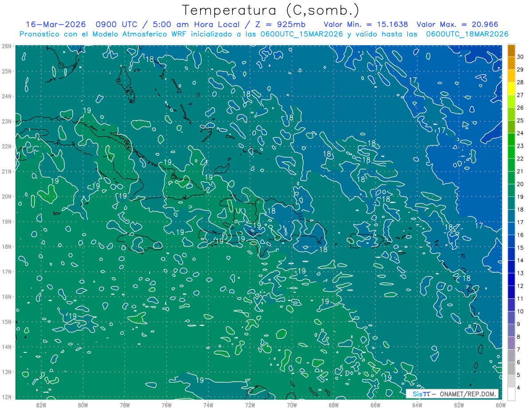
Task: Click the color bar value "10"
Action: [x=520, y=311]
